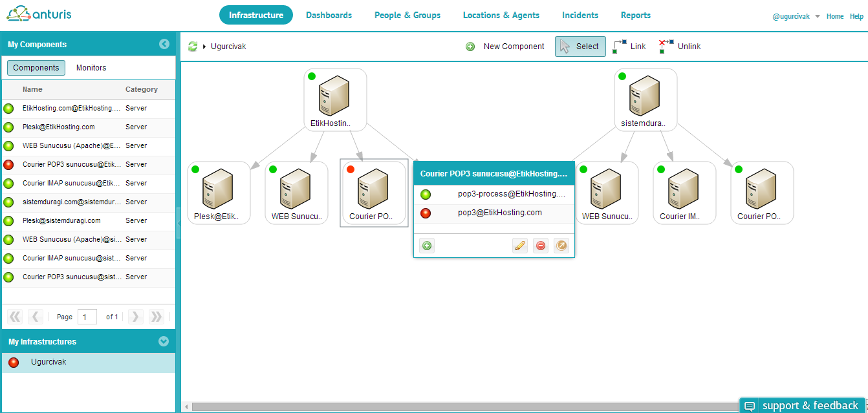Select pop3-process@EtikHosting monitor entry
The image size is (868, 413).
tap(494, 195)
